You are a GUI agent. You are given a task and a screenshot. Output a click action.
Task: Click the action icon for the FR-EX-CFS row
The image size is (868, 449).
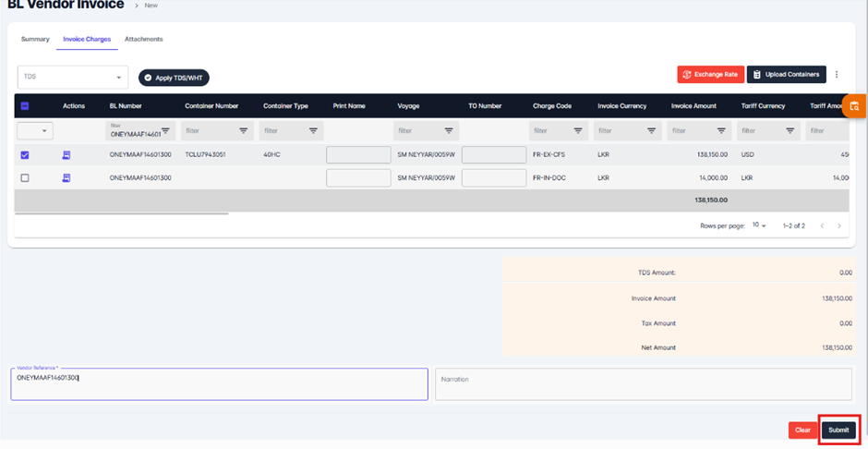66,155
